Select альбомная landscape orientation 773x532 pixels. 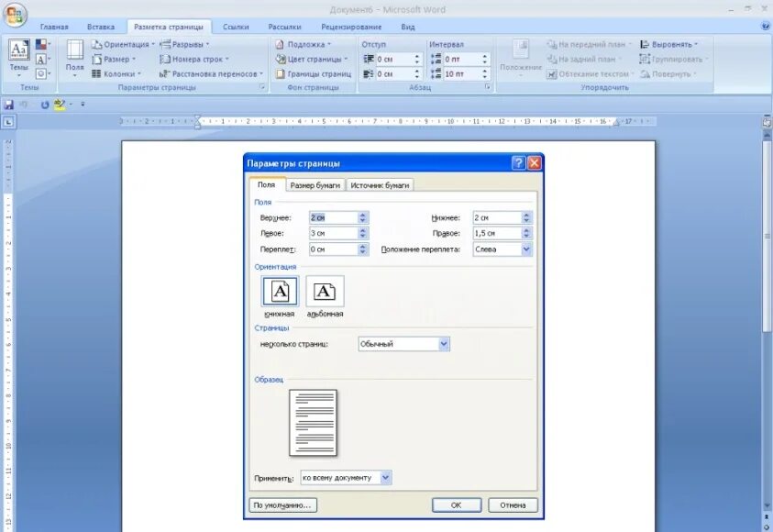(325, 297)
